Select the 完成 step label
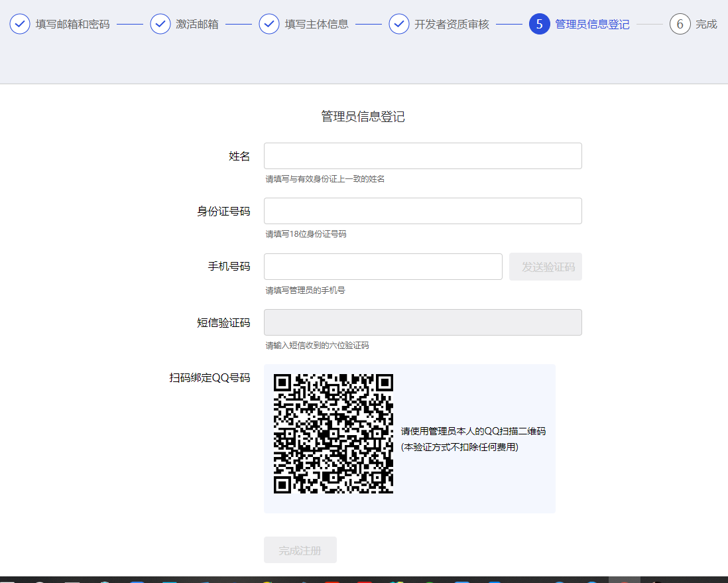 pyautogui.click(x=706, y=24)
